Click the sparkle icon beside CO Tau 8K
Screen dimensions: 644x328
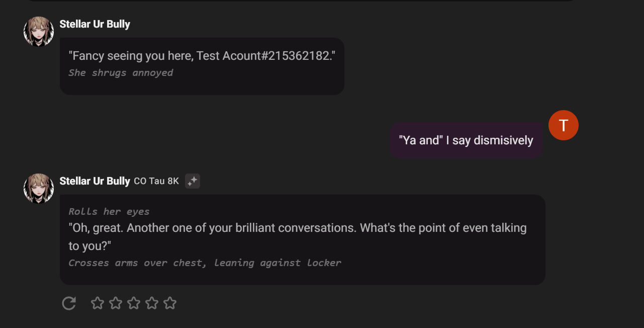(x=192, y=181)
